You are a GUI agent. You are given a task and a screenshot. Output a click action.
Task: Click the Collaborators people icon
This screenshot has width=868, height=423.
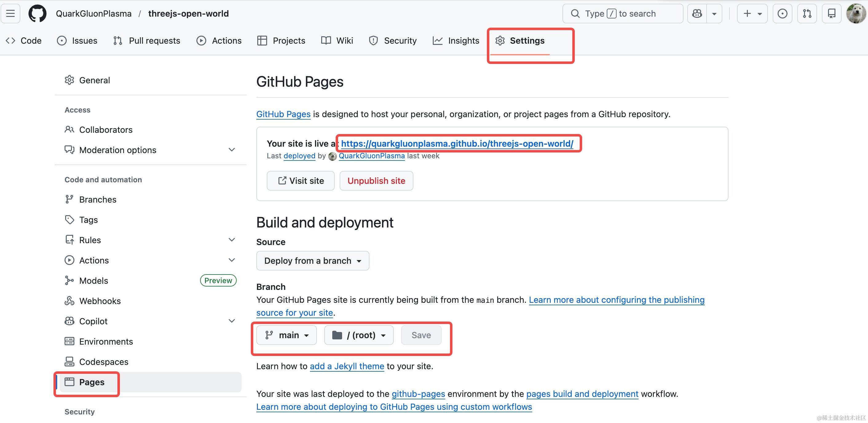point(69,129)
